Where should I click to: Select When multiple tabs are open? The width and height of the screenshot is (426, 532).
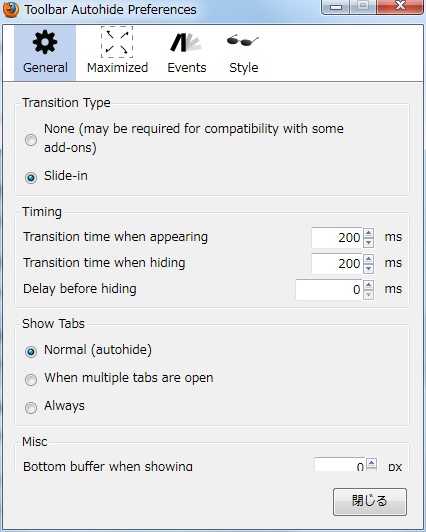click(x=31, y=380)
